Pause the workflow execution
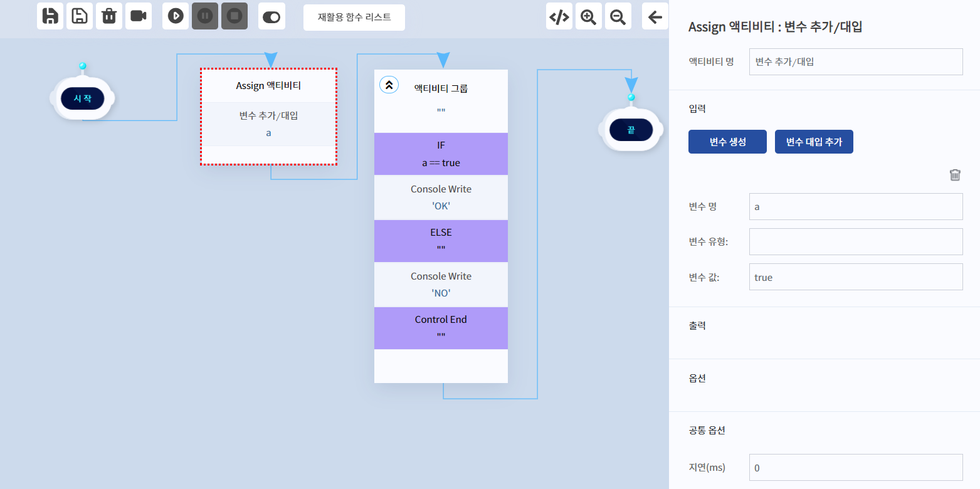This screenshot has width=980, height=489. (205, 16)
